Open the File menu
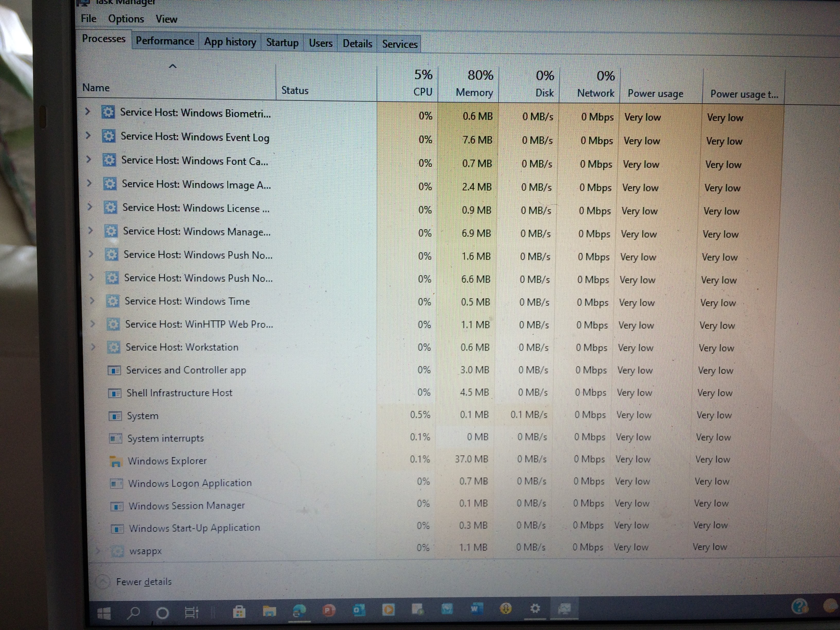 coord(89,18)
